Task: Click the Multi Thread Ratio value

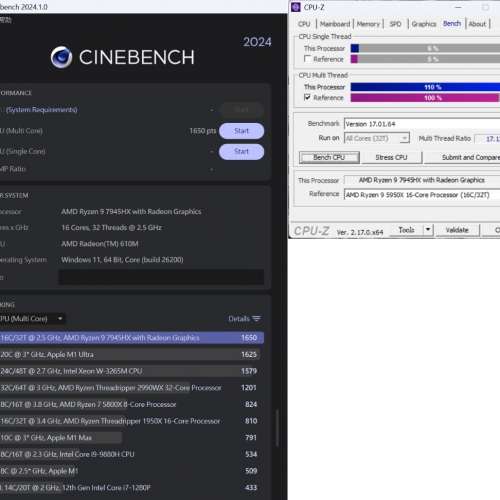Action: point(487,139)
